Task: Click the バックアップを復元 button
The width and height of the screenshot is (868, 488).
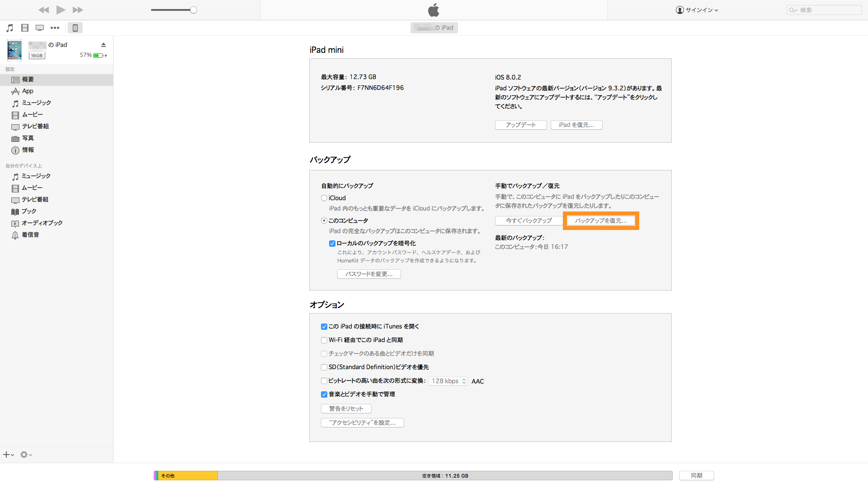Action: (601, 221)
